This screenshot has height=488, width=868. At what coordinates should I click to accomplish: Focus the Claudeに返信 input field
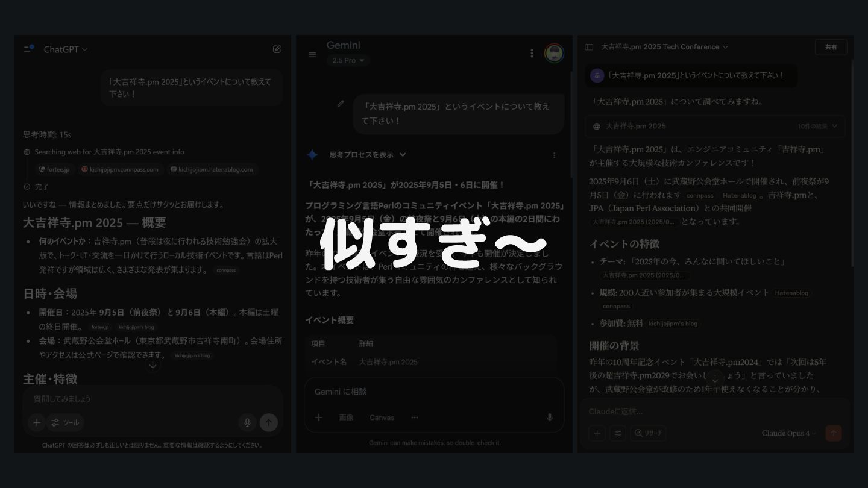click(x=715, y=412)
